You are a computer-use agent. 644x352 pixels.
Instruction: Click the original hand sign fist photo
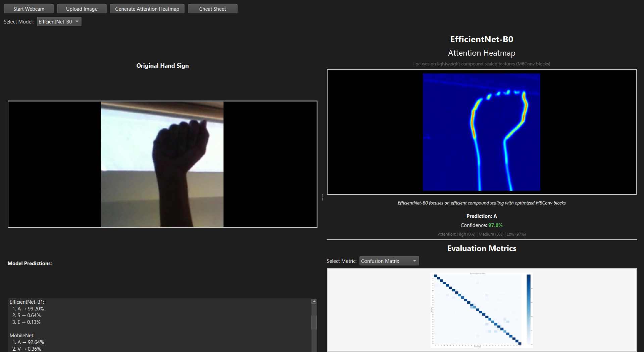tap(162, 164)
